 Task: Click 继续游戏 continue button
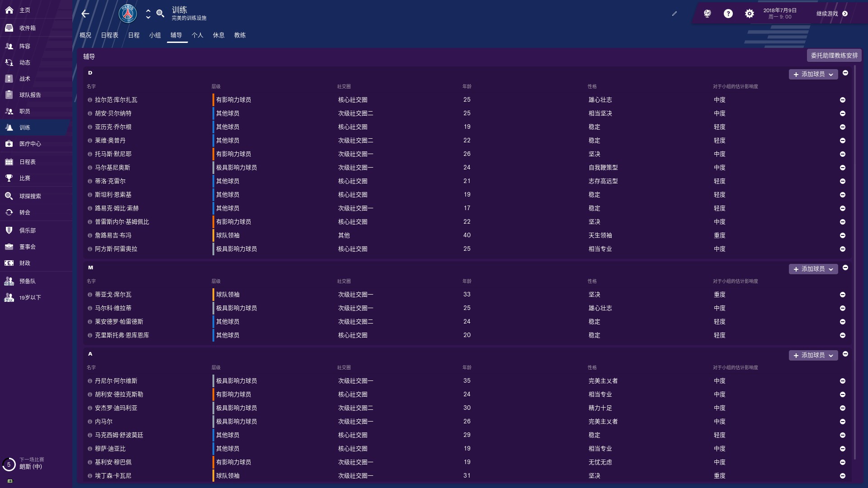831,14
